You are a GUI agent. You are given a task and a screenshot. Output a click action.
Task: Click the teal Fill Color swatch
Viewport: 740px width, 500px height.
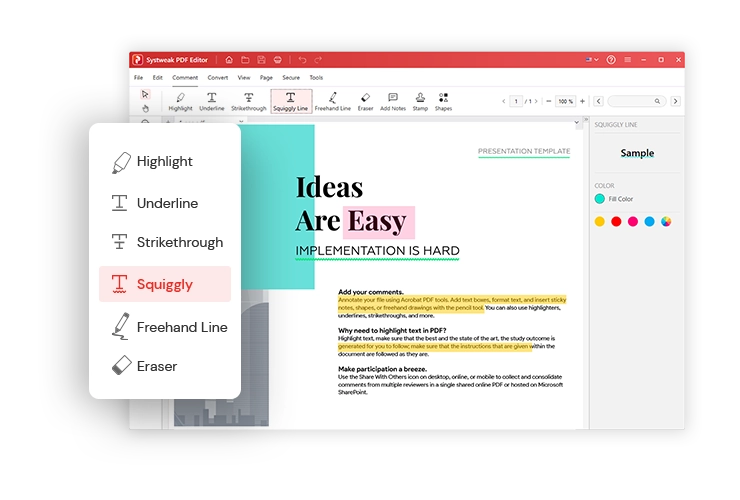tap(599, 199)
